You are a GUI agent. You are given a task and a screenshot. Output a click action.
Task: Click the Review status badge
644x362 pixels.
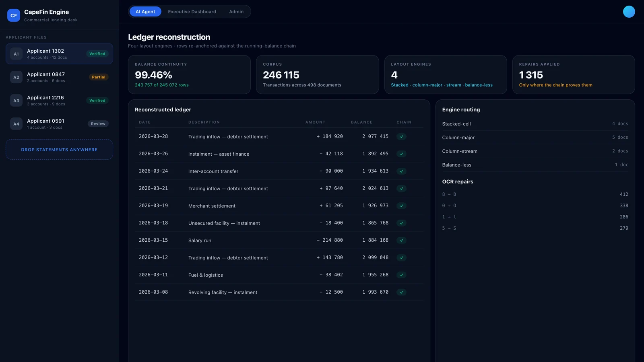point(98,124)
